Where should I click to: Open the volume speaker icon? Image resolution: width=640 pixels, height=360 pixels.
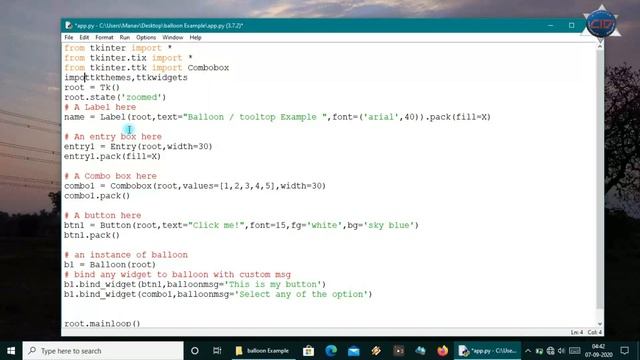[562, 351]
